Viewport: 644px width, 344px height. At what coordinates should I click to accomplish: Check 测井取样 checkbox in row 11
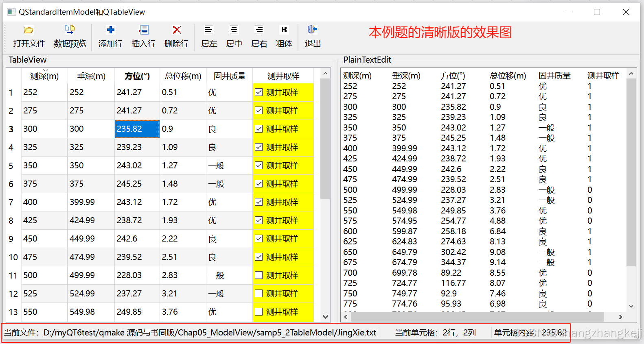click(x=259, y=275)
